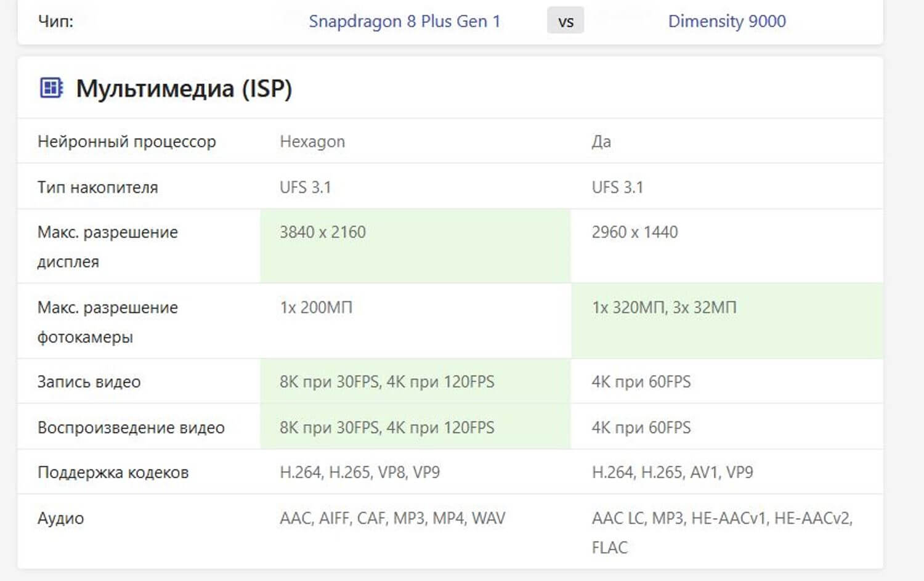This screenshot has width=924, height=581.
Task: Click the Запись видео row label
Action: coord(89,381)
